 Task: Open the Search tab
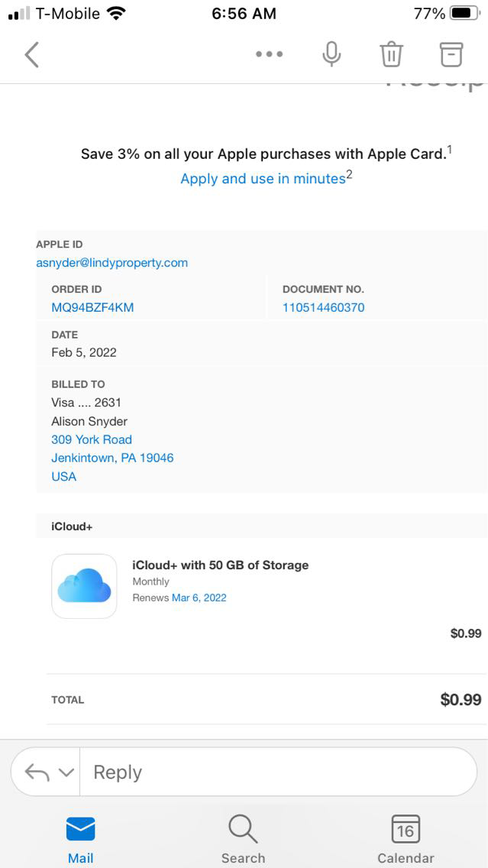click(x=243, y=839)
